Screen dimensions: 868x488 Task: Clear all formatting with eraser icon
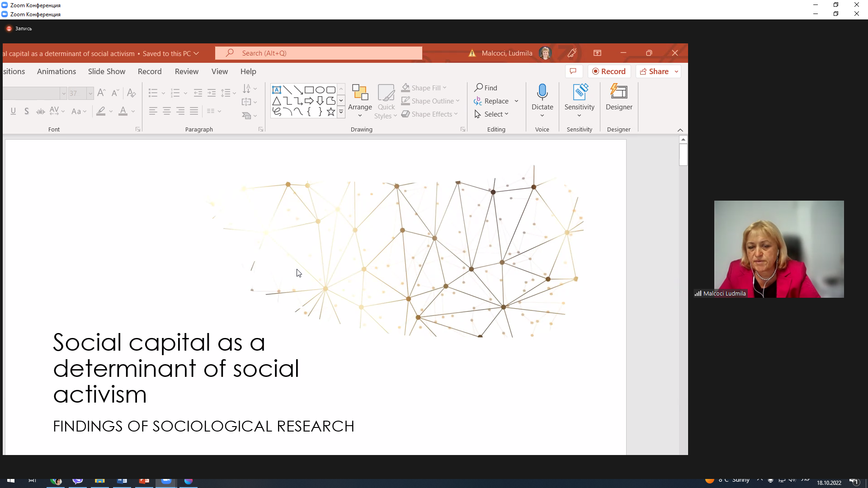point(132,93)
